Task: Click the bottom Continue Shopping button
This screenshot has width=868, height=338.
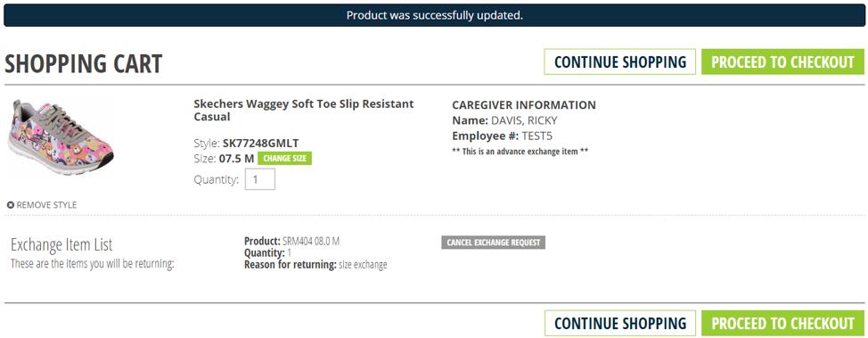Action: tap(620, 323)
